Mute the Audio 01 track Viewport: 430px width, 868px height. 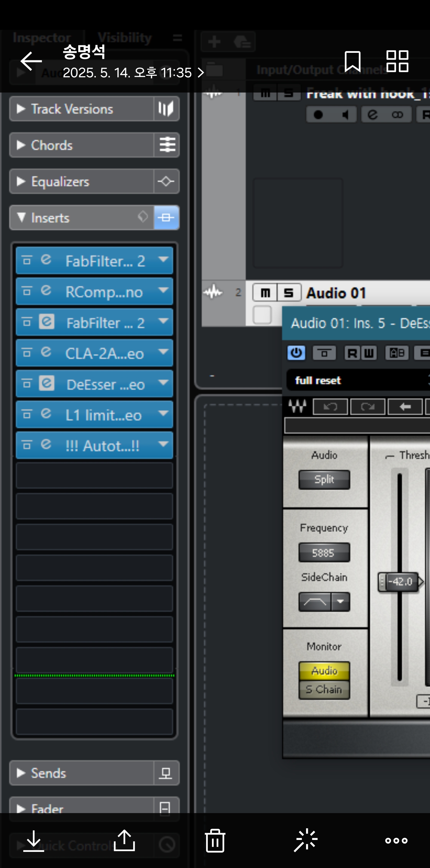(x=265, y=293)
